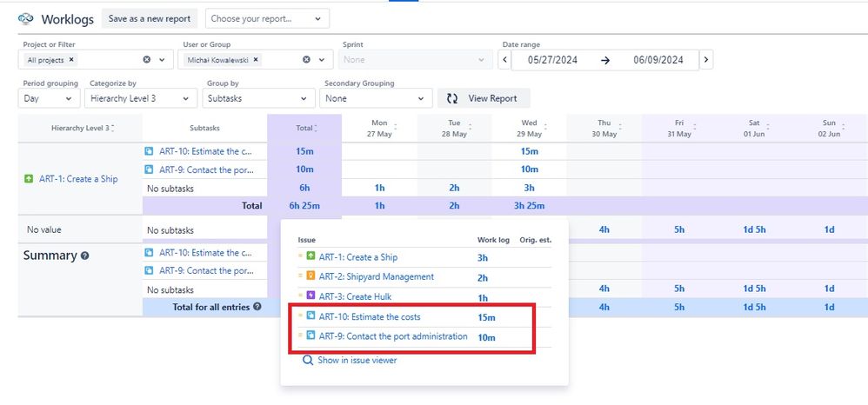Open Group by Subtasks dropdown
The height and width of the screenshot is (405, 868).
[257, 98]
